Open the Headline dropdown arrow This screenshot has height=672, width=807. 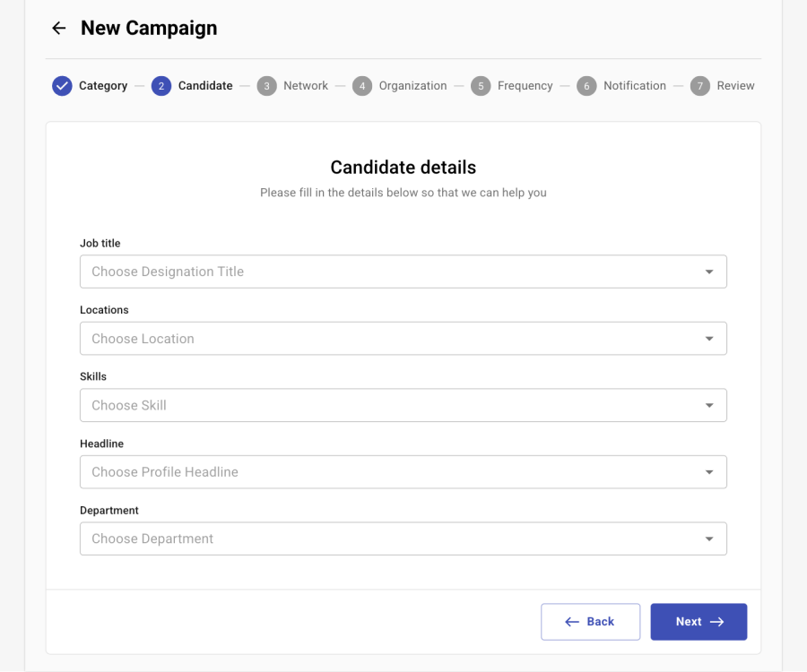(x=708, y=472)
